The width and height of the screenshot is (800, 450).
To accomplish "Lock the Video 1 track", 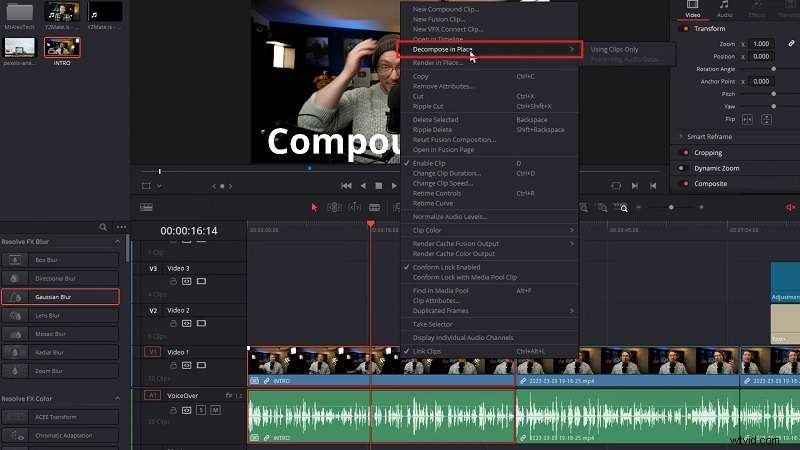I will 173,365.
